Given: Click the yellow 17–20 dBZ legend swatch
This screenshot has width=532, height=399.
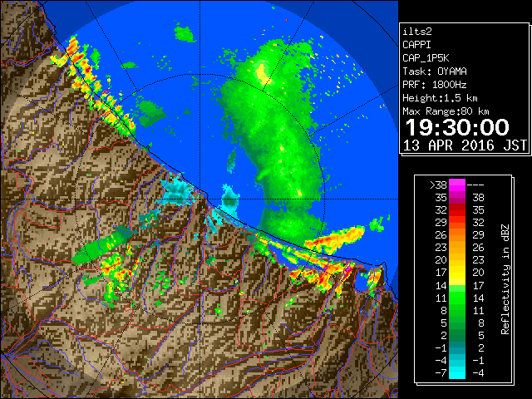Looking at the screenshot, I should tap(457, 273).
